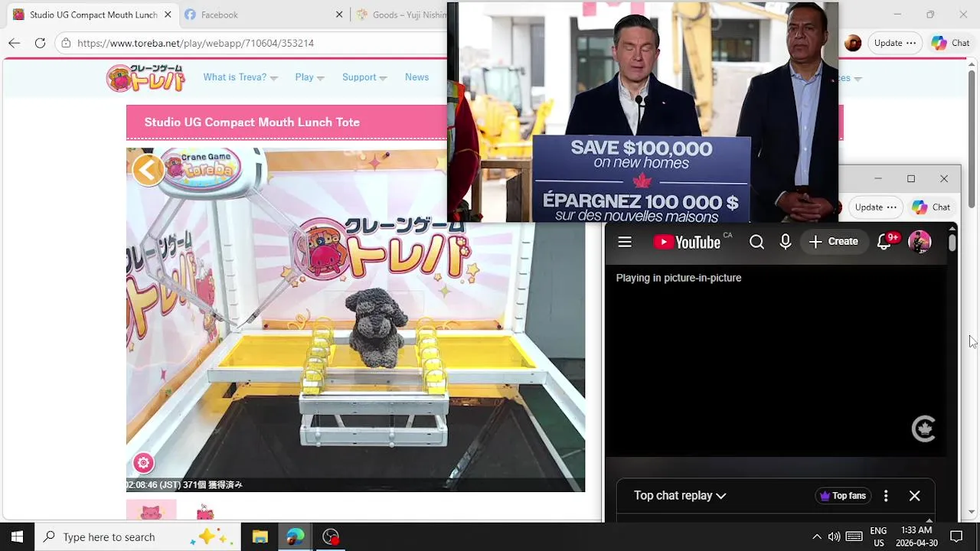The image size is (980, 551).
Task: Click the Windows taskbar search box
Action: [x=138, y=536]
